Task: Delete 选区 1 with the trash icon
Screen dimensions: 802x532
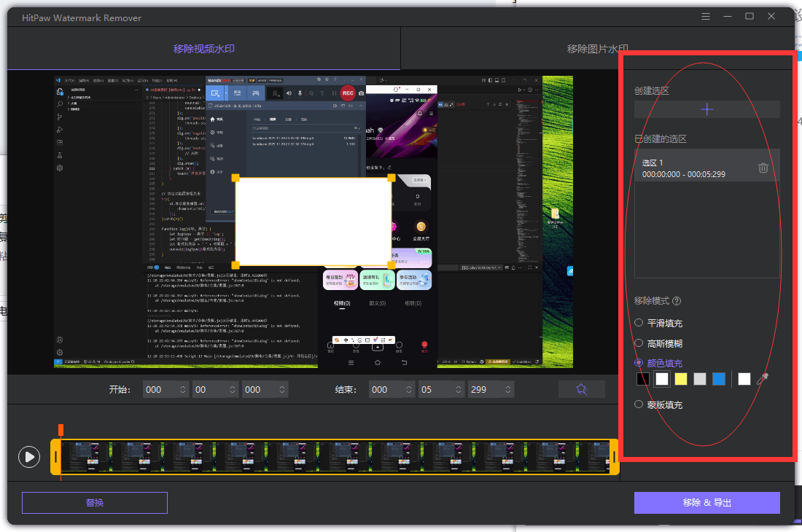Action: [x=763, y=168]
